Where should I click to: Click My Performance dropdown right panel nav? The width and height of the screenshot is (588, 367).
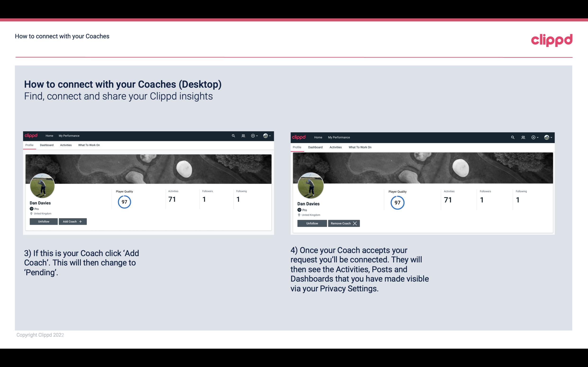point(339,137)
